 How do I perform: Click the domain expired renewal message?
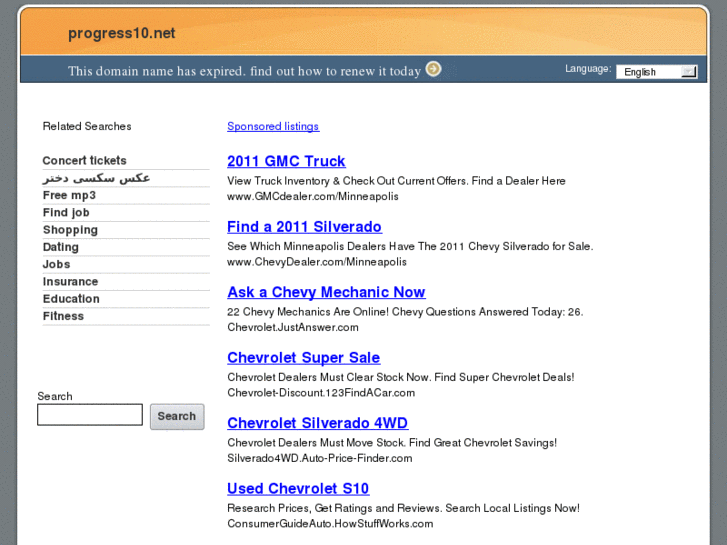244,71
